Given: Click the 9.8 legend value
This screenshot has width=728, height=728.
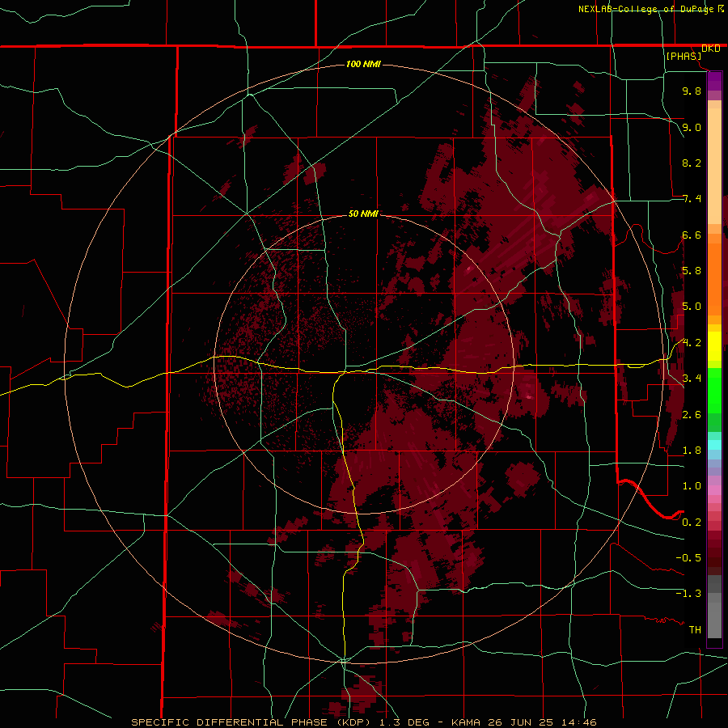Looking at the screenshot, I should tap(692, 91).
